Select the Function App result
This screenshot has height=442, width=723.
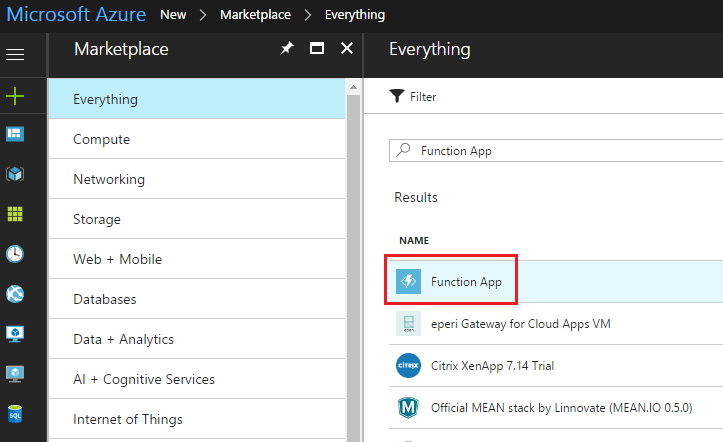coord(466,282)
